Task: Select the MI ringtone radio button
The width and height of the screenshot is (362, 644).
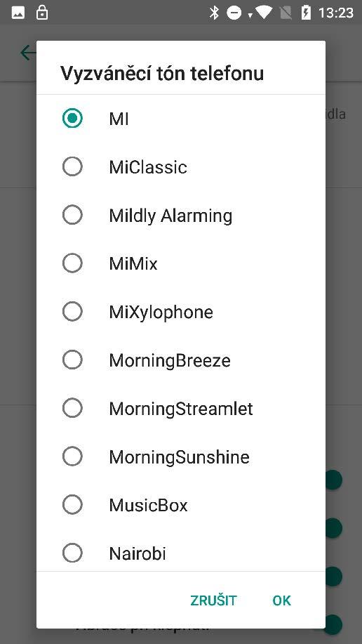Action: click(x=72, y=118)
